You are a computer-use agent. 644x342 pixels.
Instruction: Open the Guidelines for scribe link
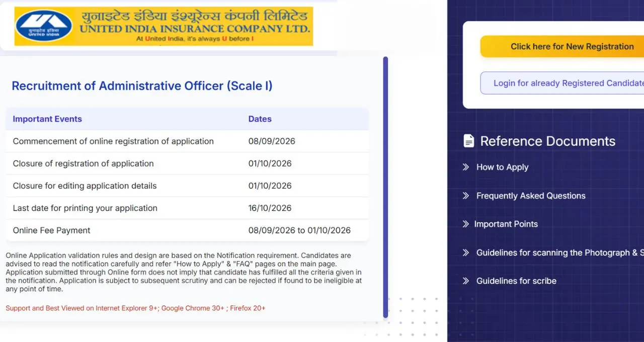tap(516, 281)
